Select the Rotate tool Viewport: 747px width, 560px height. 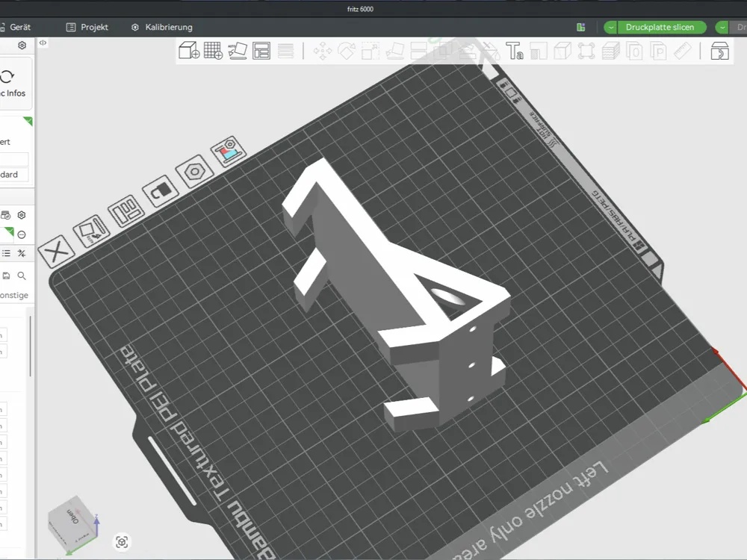347,51
